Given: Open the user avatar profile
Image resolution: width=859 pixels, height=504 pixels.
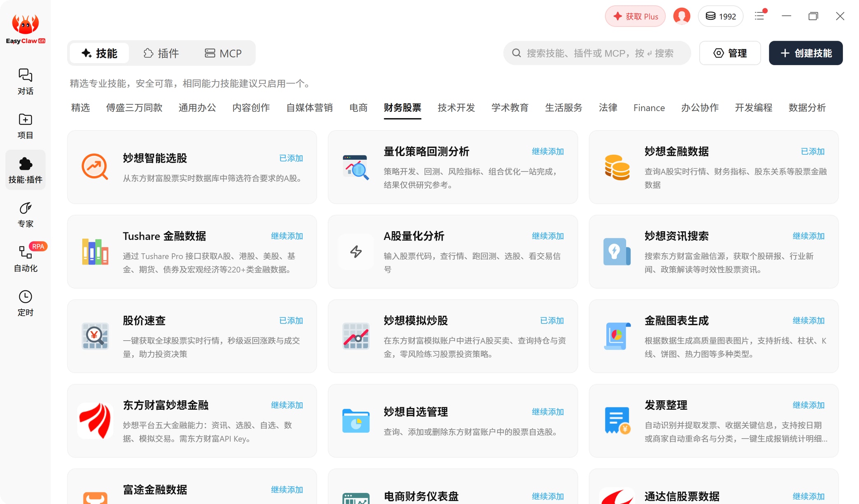Looking at the screenshot, I should (681, 16).
